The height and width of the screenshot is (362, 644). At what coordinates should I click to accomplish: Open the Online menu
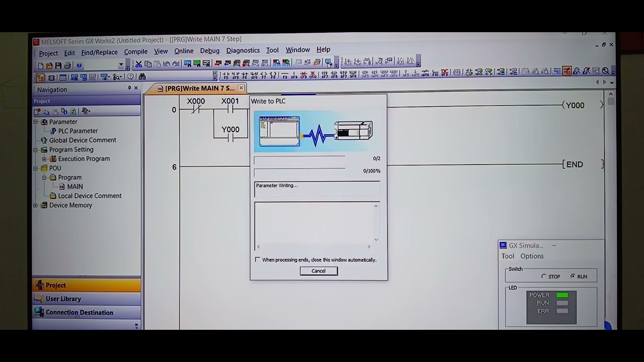[x=184, y=51]
